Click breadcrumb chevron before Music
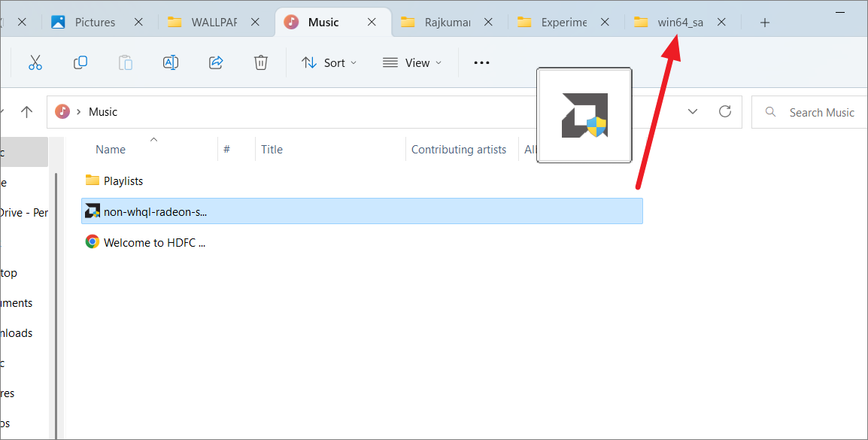 [x=79, y=112]
